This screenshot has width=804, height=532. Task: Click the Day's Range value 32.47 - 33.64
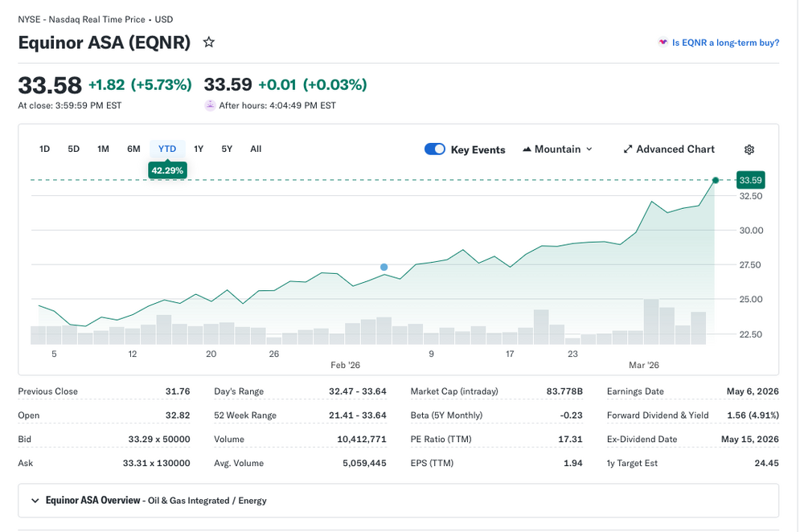(358, 391)
